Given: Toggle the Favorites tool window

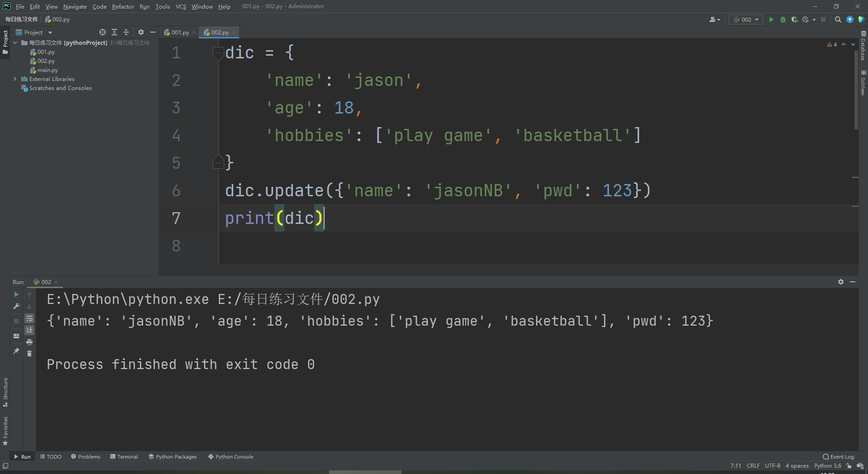Looking at the screenshot, I should tap(5, 431).
